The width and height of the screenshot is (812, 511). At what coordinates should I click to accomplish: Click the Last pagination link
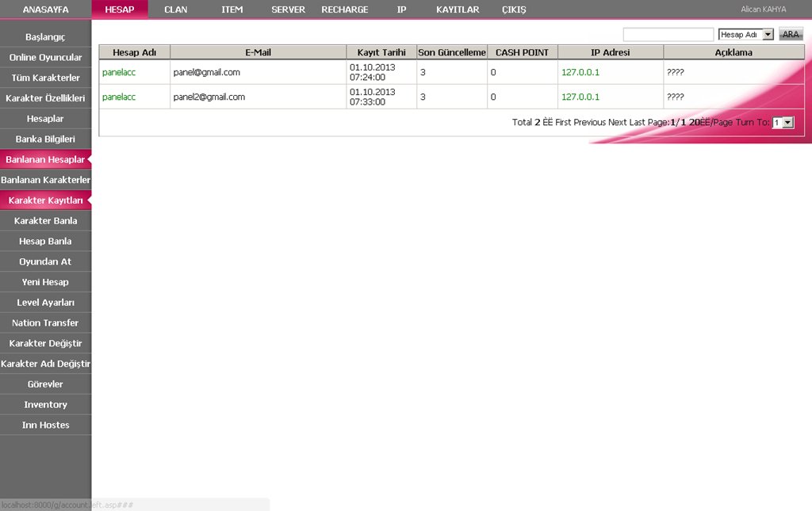coord(637,122)
